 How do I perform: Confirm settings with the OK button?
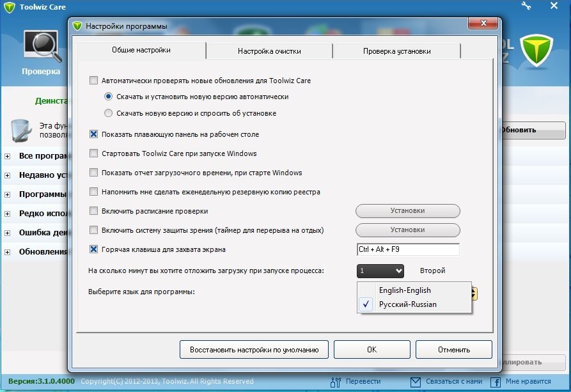pos(372,350)
